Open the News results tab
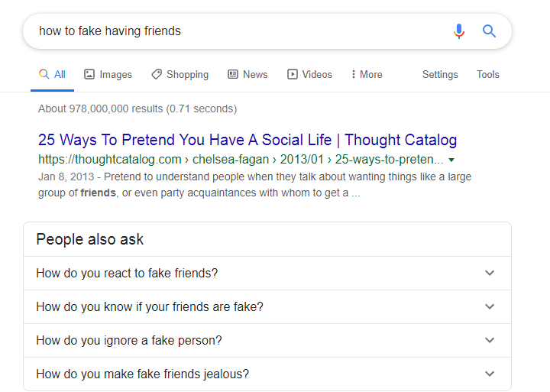The image size is (550, 392). point(247,74)
